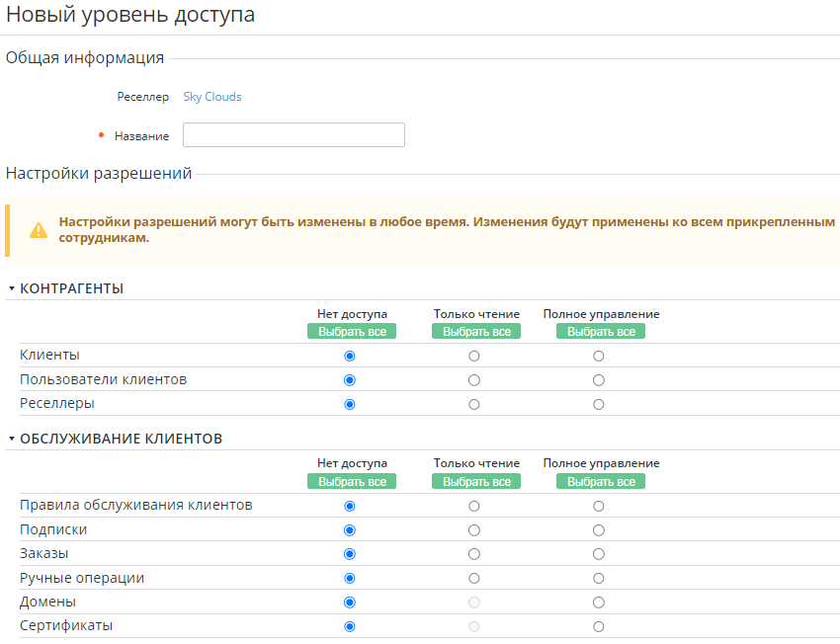
Task: Select all Полное управление in ОБСЛУЖИВАНИЕ КЛИЕНТОВ
Action: (601, 482)
